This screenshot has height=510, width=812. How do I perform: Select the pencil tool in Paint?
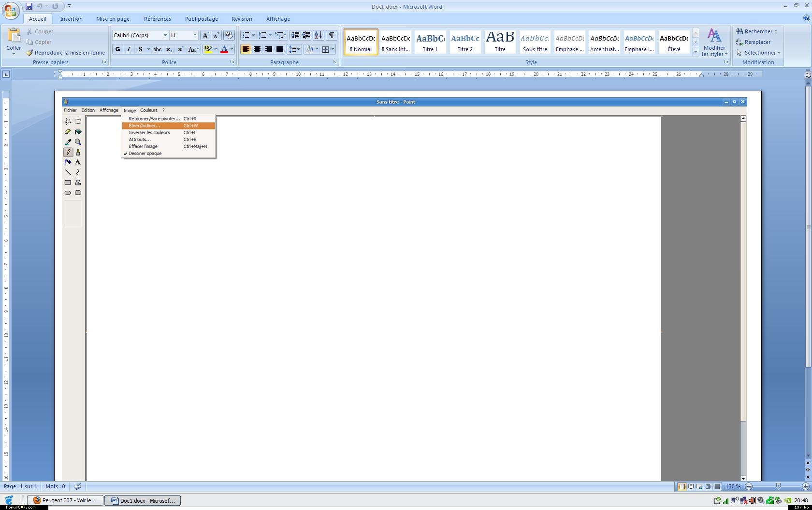point(68,152)
